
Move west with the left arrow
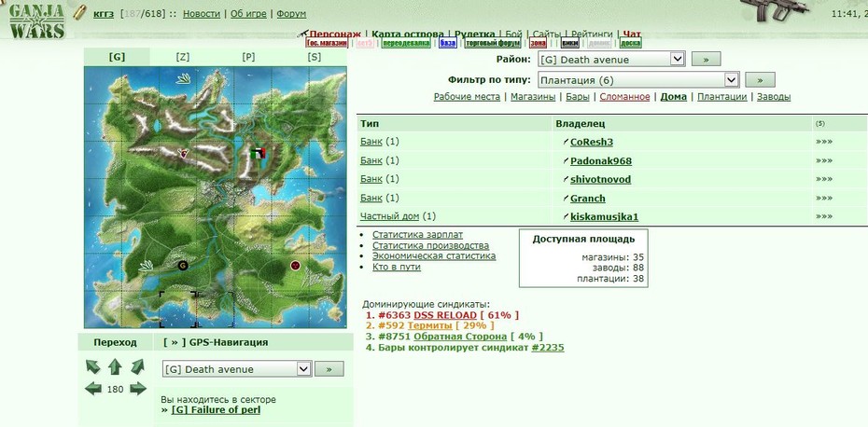(x=92, y=389)
